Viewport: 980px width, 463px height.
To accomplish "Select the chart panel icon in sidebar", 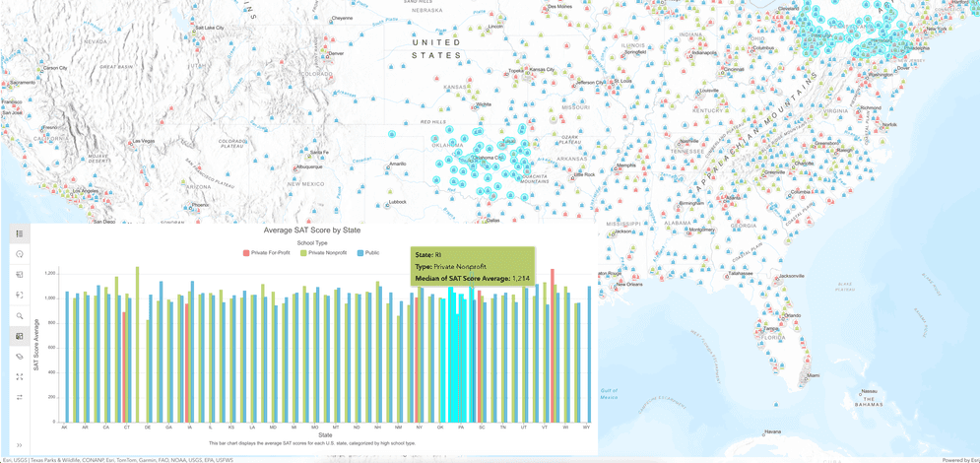I will [x=20, y=336].
